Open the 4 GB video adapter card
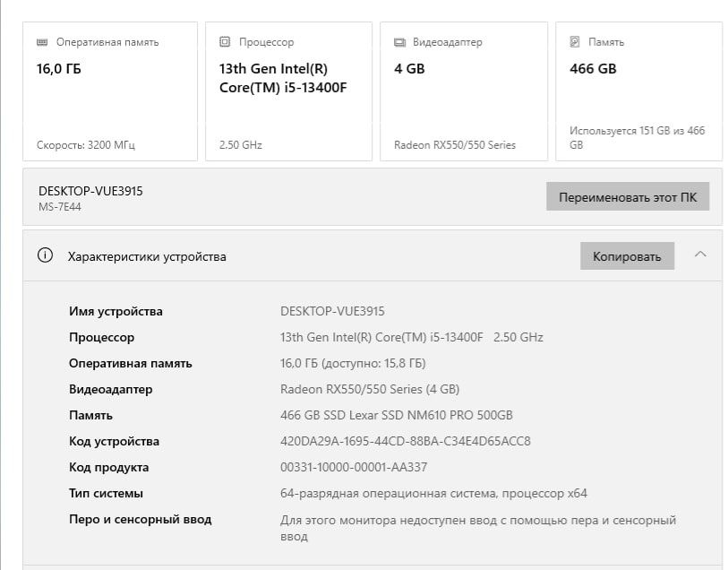 click(463, 91)
